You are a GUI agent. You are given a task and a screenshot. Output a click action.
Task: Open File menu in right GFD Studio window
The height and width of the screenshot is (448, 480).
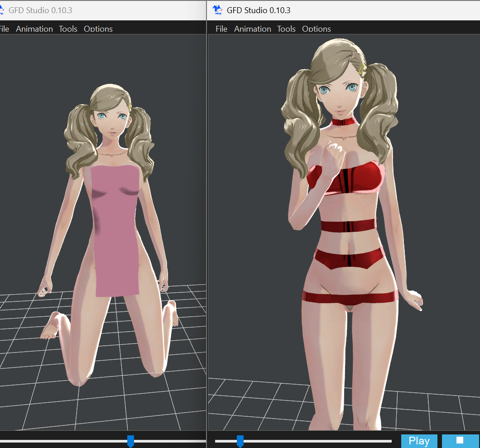click(x=221, y=29)
